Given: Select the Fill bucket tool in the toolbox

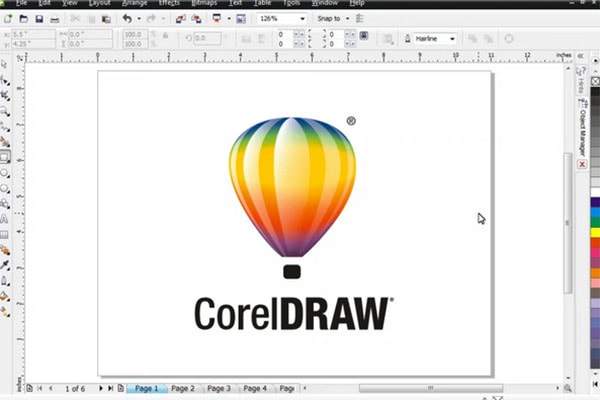Looking at the screenshot, I should pyautogui.click(x=5, y=296).
